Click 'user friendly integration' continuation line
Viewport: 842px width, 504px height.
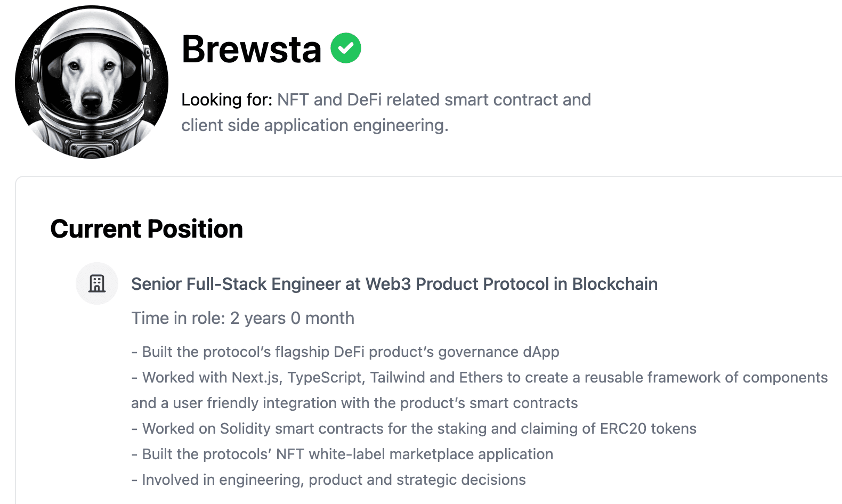pos(354,403)
